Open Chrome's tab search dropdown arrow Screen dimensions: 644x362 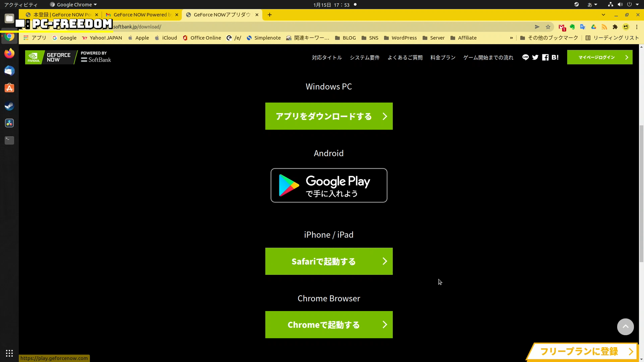click(603, 15)
